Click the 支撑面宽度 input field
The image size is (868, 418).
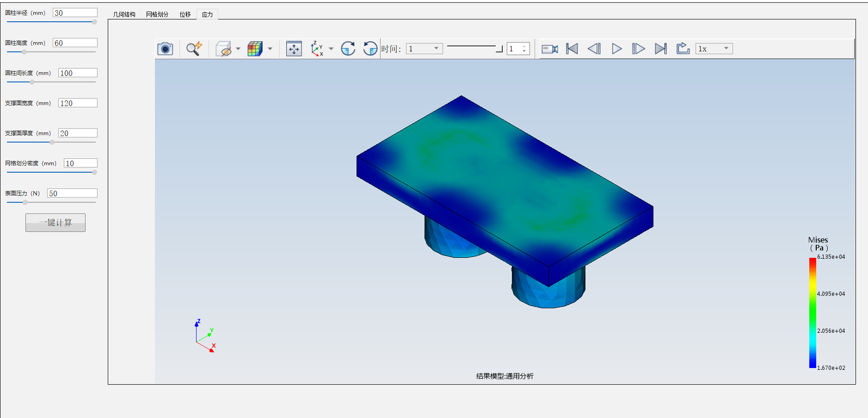[78, 103]
